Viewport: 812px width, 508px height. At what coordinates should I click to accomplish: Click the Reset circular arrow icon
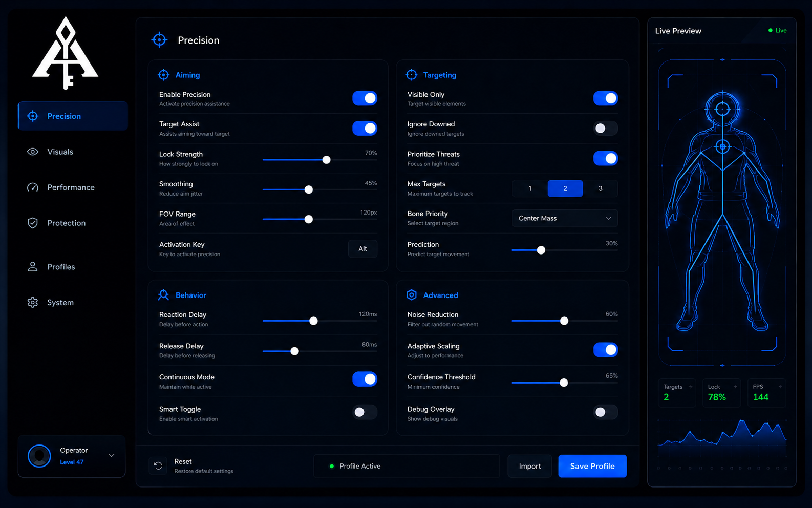[158, 466]
